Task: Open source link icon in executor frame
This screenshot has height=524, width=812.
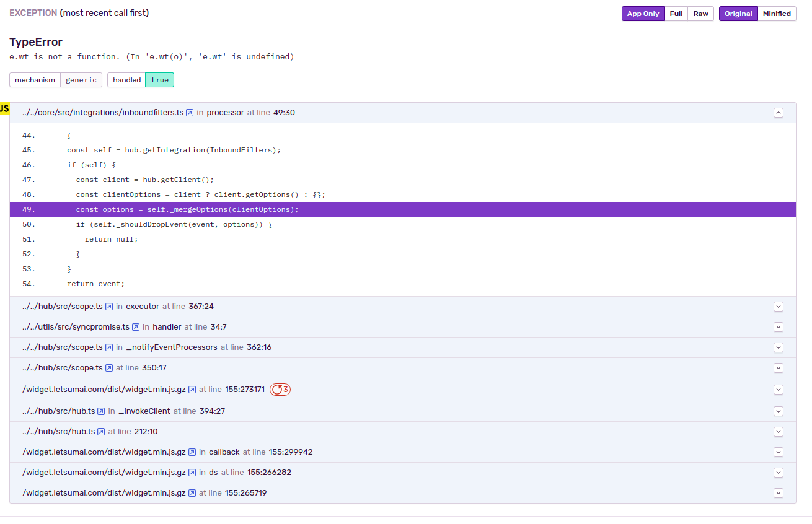Action: pyautogui.click(x=109, y=307)
